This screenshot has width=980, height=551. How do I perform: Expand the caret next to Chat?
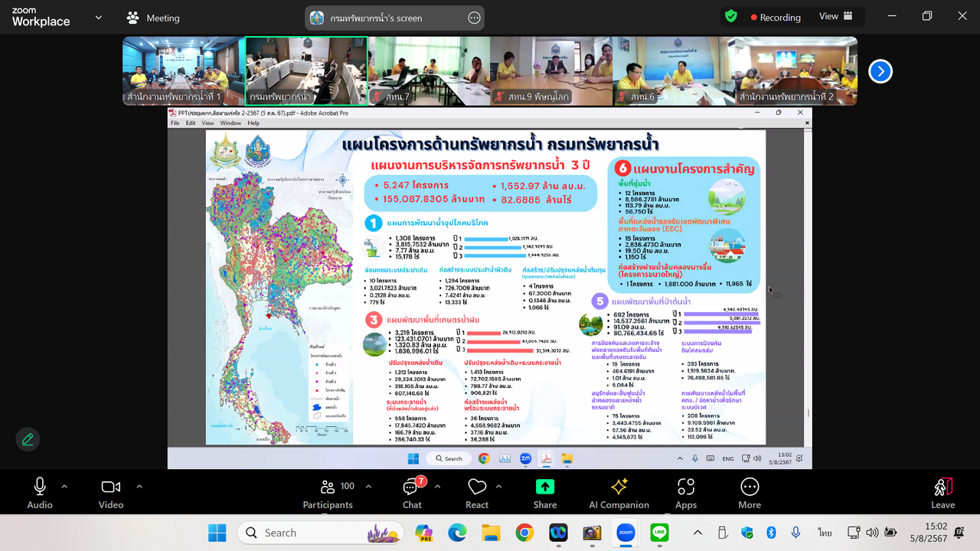click(437, 486)
